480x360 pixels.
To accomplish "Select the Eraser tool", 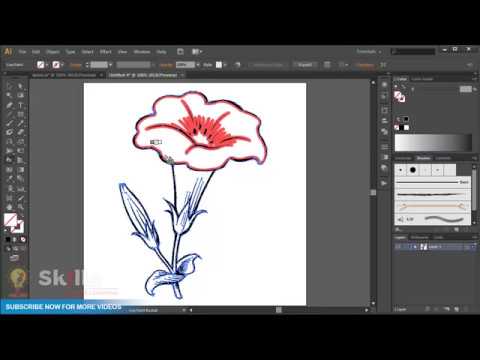I will (x=20, y=132).
